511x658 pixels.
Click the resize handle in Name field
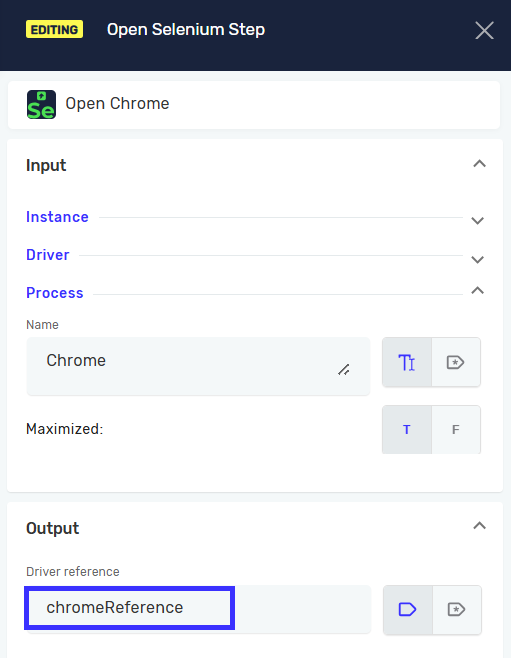tap(344, 370)
